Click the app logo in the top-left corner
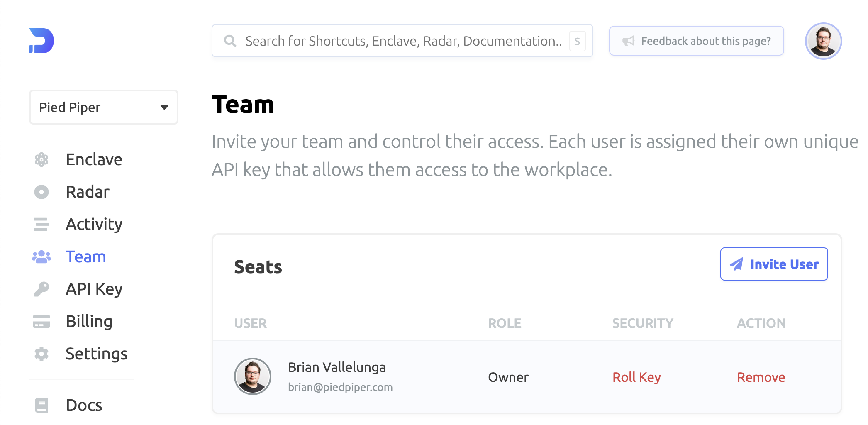Screen dimensions: 868x425 click(41, 41)
